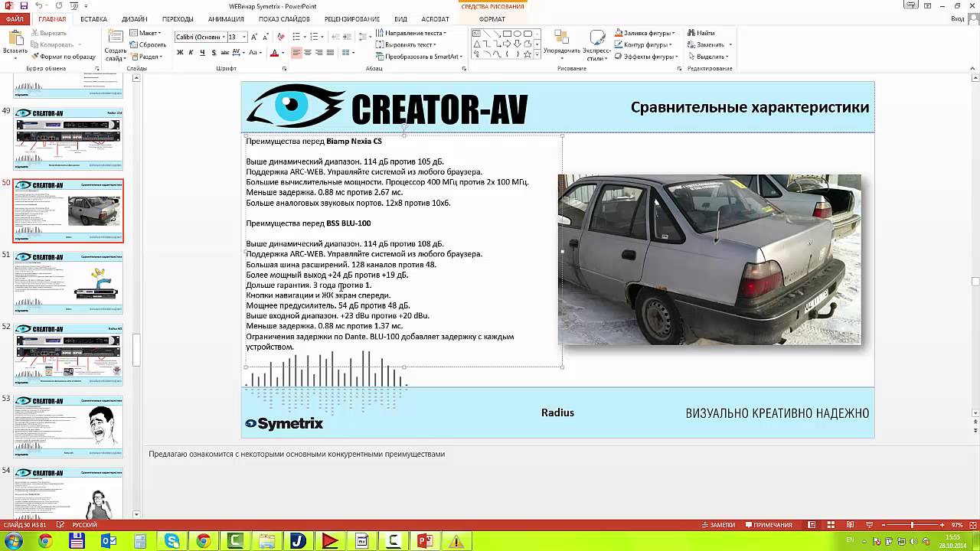Open the Section (Раздел) dropdown
980x551 pixels.
[145, 57]
